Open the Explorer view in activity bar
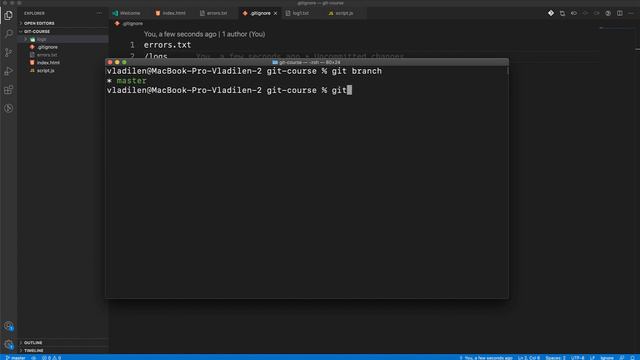The height and width of the screenshot is (360, 640). click(x=9, y=16)
